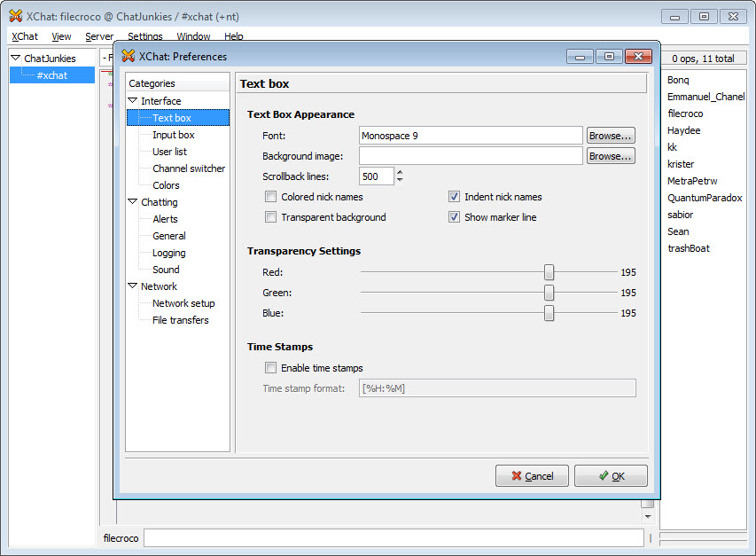Increase Scrollback lines with up arrow

pyautogui.click(x=400, y=172)
